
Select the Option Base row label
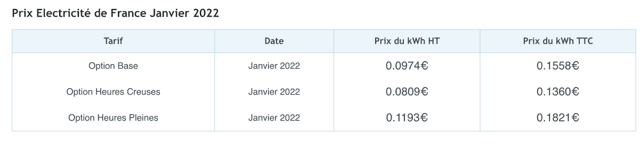coord(113,66)
